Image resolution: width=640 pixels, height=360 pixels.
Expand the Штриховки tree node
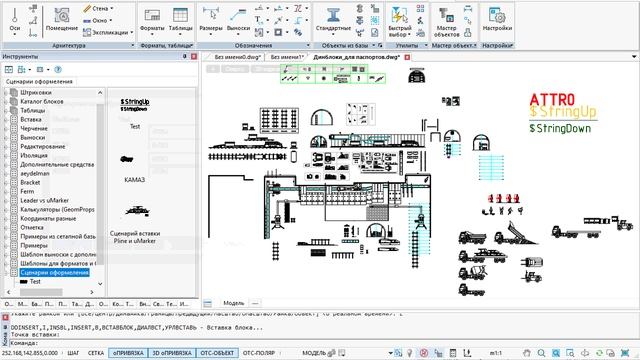(5, 93)
